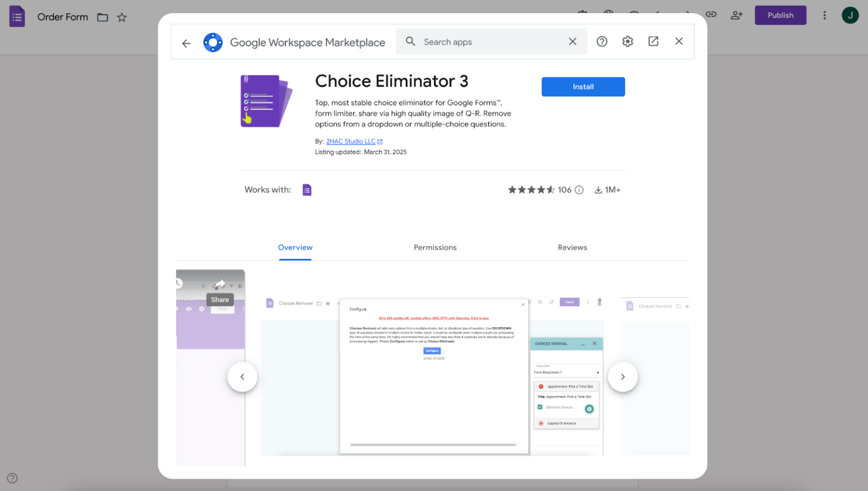Open the Google Forms home icon
Image resolution: width=868 pixels, height=491 pixels.
pyautogui.click(x=17, y=16)
